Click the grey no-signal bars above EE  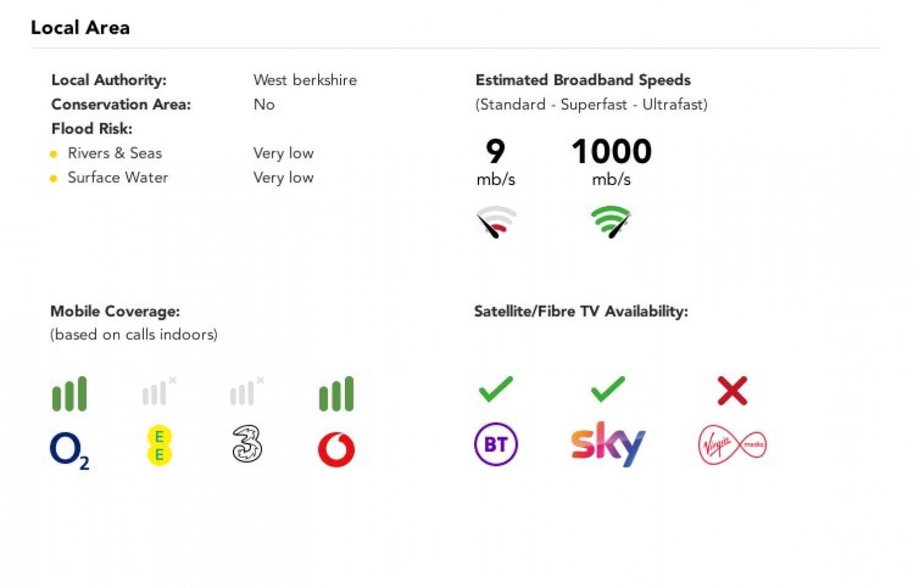(159, 391)
